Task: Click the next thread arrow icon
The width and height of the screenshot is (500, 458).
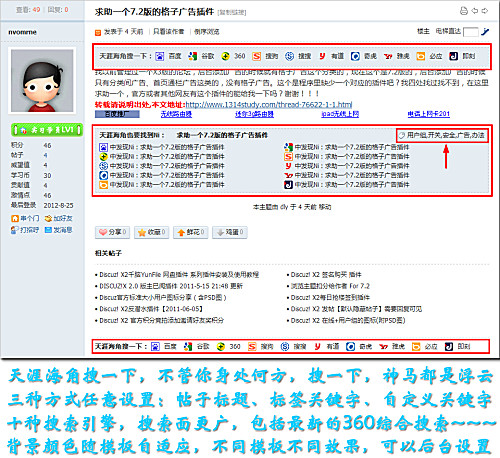Action: [x=485, y=11]
